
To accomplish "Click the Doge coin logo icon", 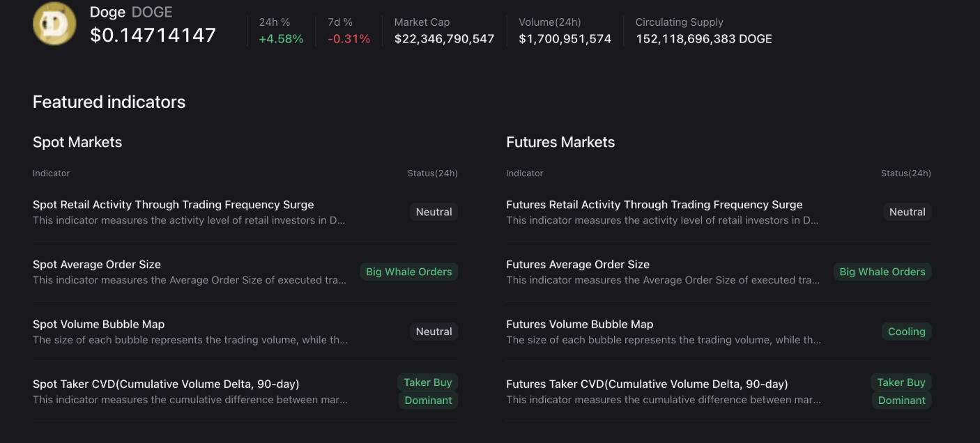I will [x=54, y=24].
